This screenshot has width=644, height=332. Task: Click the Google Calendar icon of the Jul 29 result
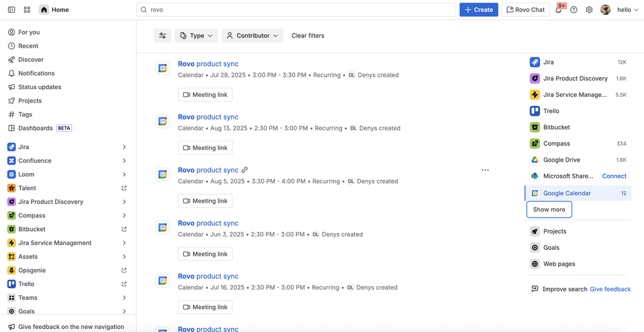click(163, 68)
